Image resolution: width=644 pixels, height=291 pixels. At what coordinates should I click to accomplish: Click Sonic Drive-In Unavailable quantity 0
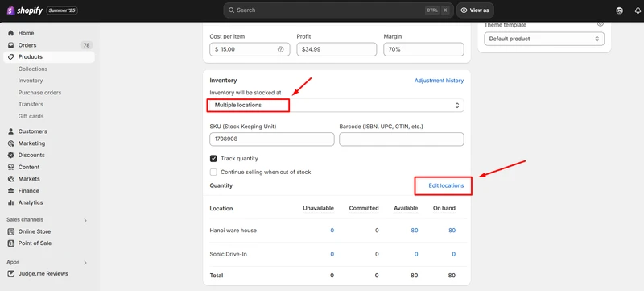(x=332, y=255)
